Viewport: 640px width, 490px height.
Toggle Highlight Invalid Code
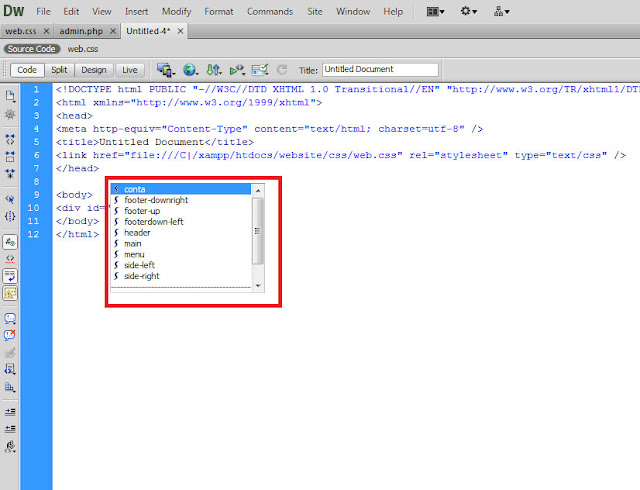pyautogui.click(x=10, y=258)
